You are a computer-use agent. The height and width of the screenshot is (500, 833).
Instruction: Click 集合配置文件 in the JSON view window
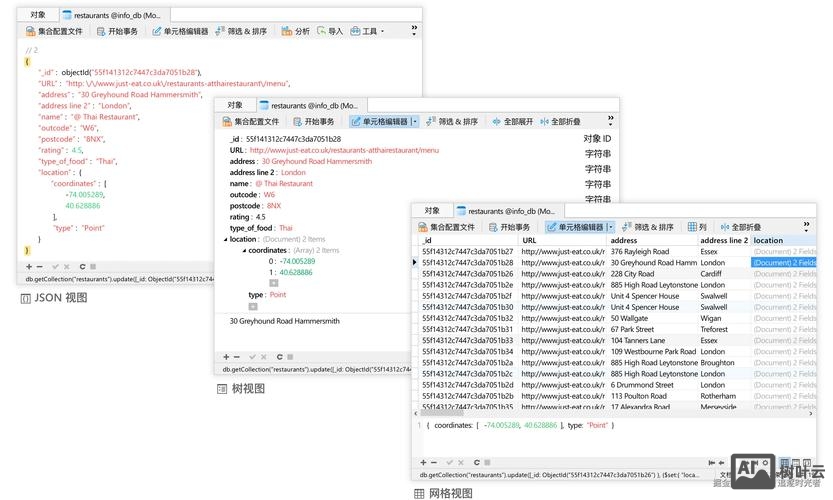point(53,31)
